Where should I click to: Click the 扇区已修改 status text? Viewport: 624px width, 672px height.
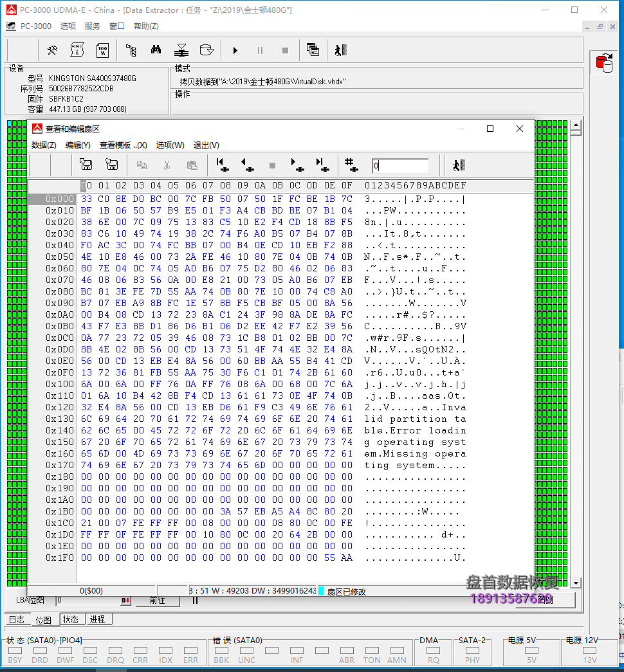pos(347,592)
